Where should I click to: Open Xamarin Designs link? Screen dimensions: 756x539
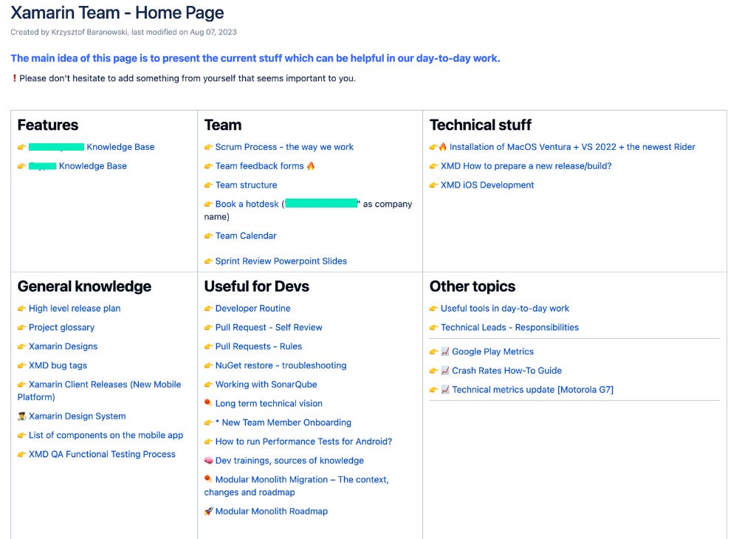pos(63,346)
